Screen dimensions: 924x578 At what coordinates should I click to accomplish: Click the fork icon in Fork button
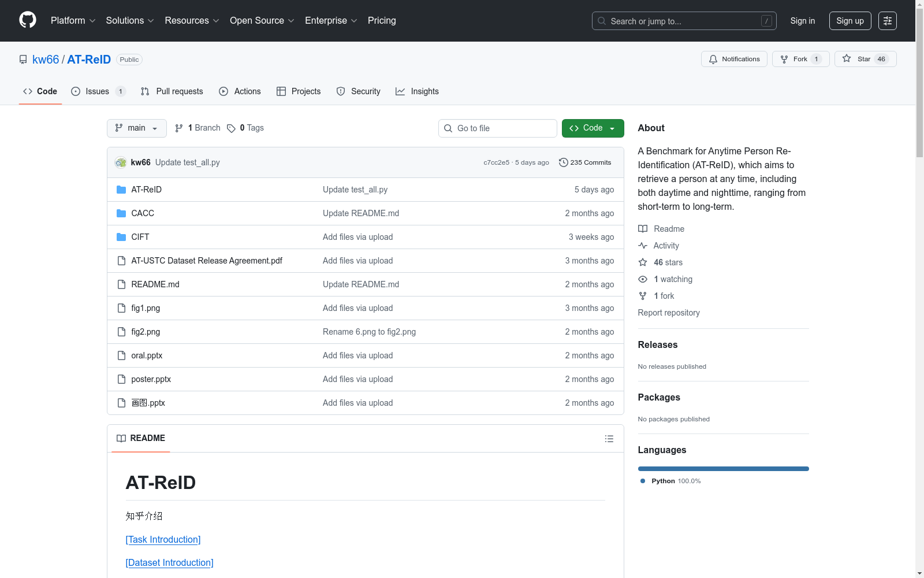click(x=784, y=59)
